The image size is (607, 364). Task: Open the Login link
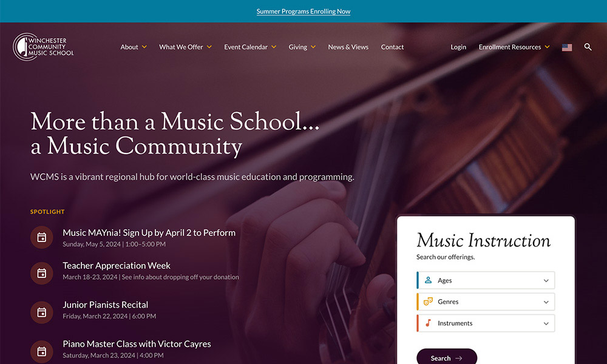[458, 47]
